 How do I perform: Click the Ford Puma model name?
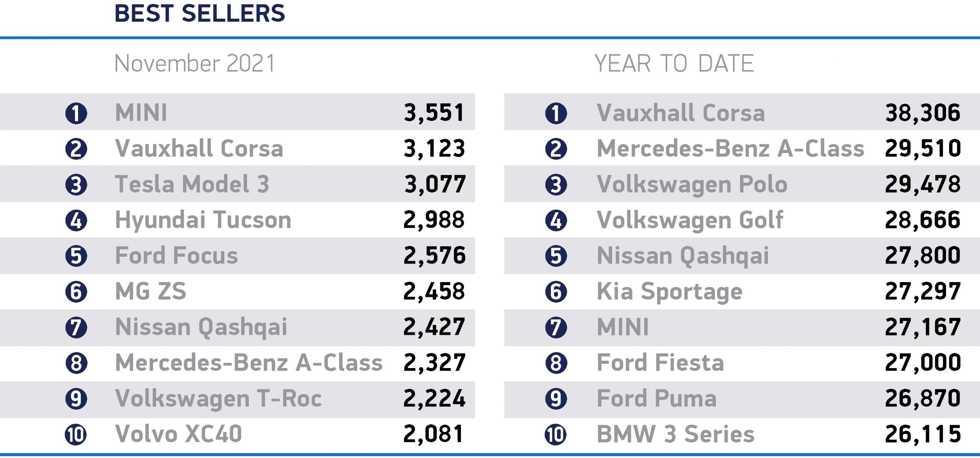pyautogui.click(x=657, y=398)
